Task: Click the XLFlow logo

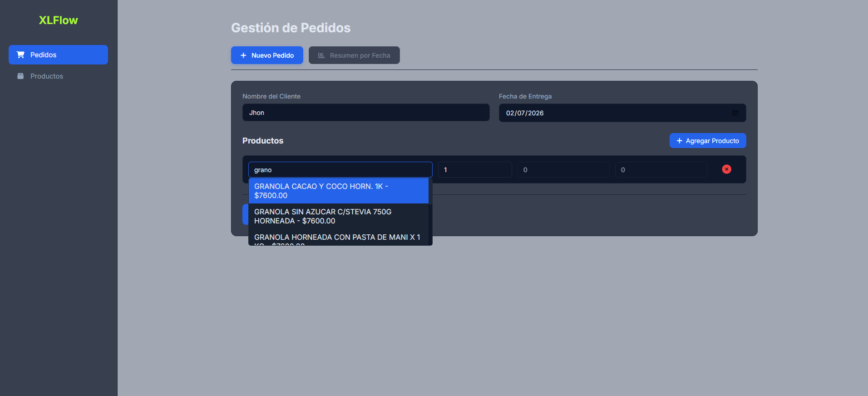Action: tap(58, 20)
